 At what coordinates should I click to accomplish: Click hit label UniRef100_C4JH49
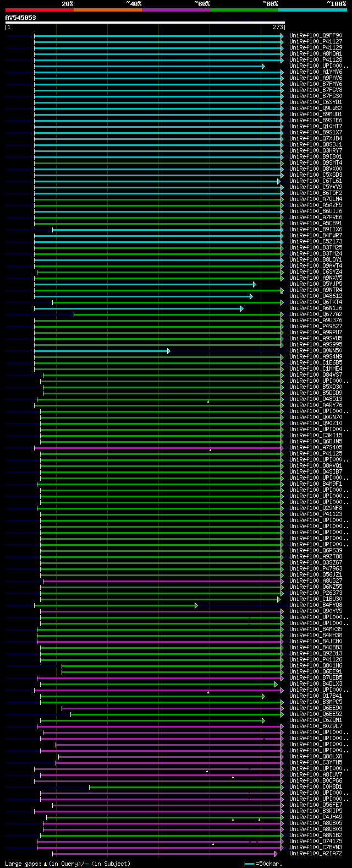[316, 817]
